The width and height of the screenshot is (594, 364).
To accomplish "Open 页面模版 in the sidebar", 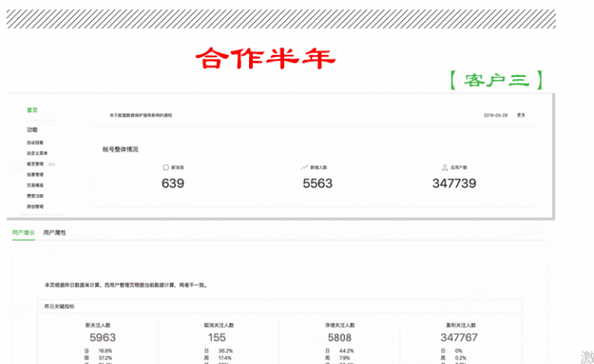I will (x=35, y=185).
